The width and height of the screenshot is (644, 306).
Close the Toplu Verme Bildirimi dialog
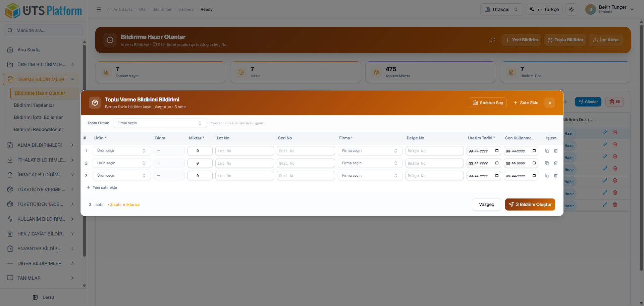549,103
